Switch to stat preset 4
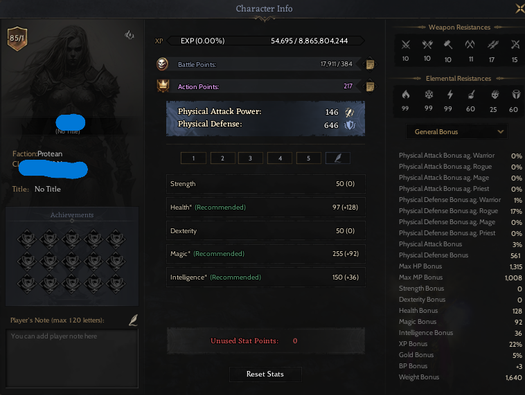This screenshot has height=395, width=525. [x=280, y=158]
